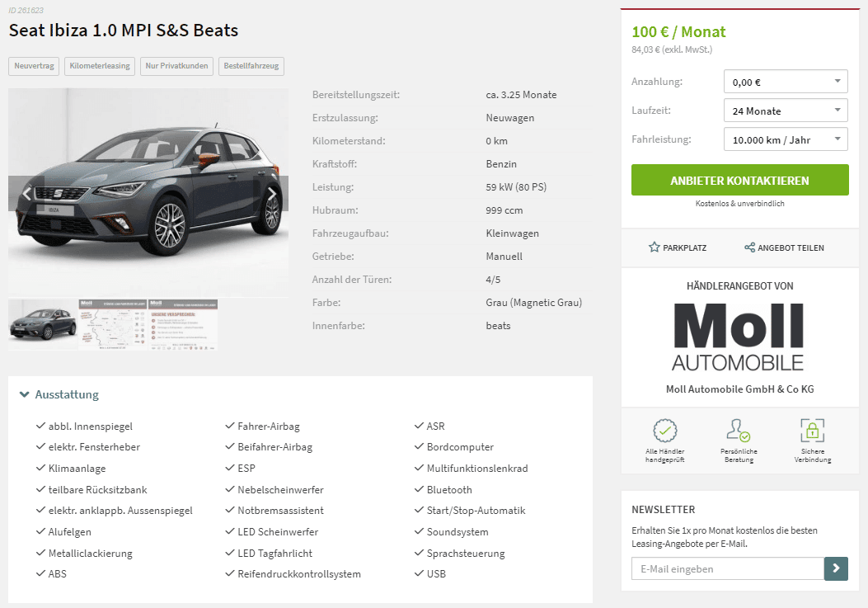Focus the E-Mail eingeben field
The height and width of the screenshot is (608, 868).
[727, 568]
